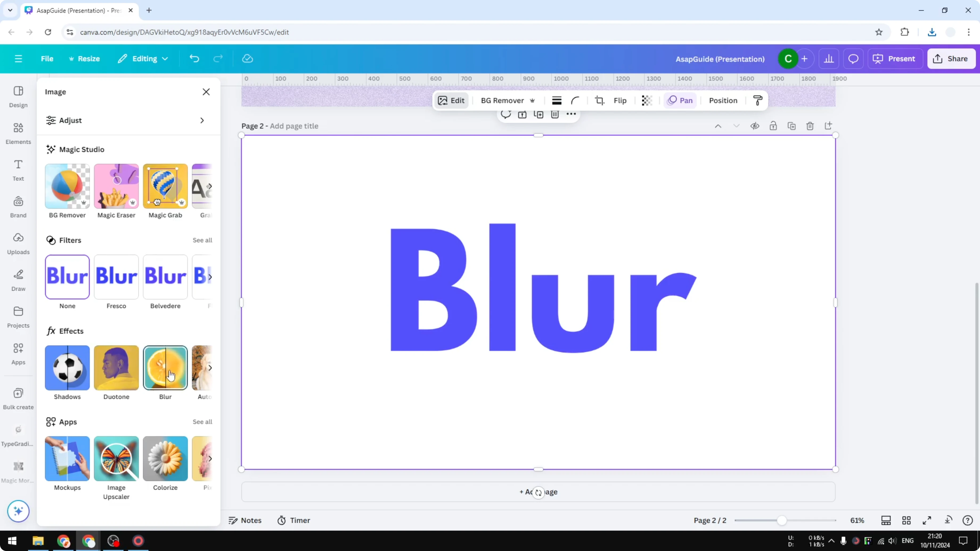The width and height of the screenshot is (980, 551).
Task: Adjust the zoom slider at the bottom
Action: click(783, 520)
